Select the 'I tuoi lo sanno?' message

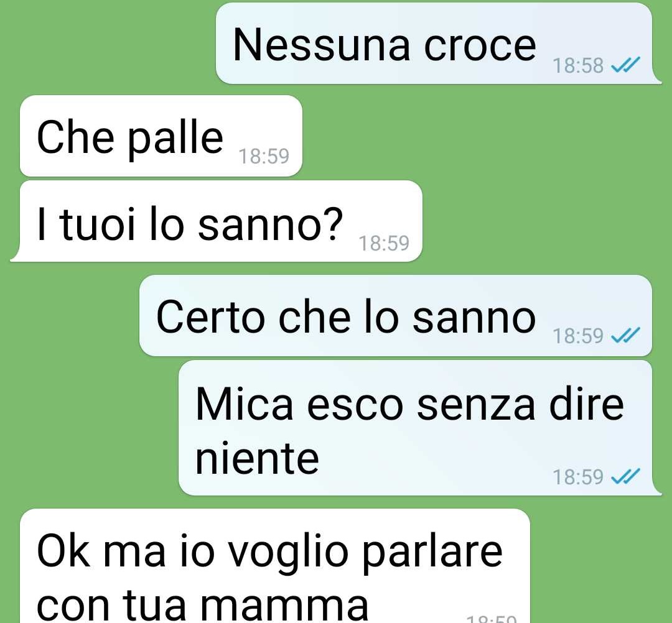click(217, 221)
